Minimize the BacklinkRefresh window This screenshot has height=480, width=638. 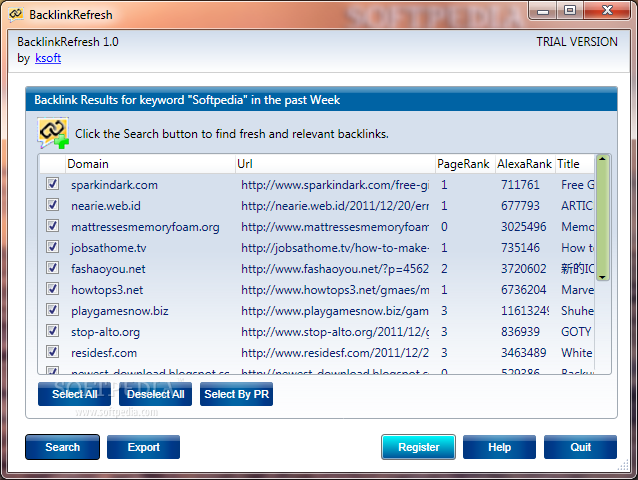[x=543, y=11]
